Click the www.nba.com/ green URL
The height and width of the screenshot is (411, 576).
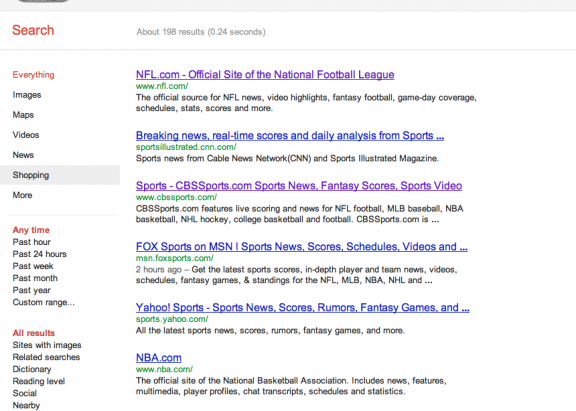165,369
